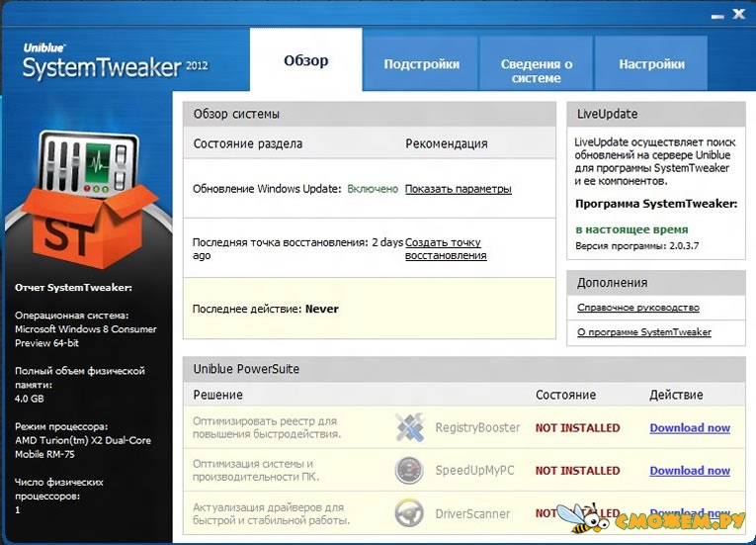This screenshot has width=756, height=545.
Task: Click Оптимизировать реестр description text
Action: (x=267, y=427)
